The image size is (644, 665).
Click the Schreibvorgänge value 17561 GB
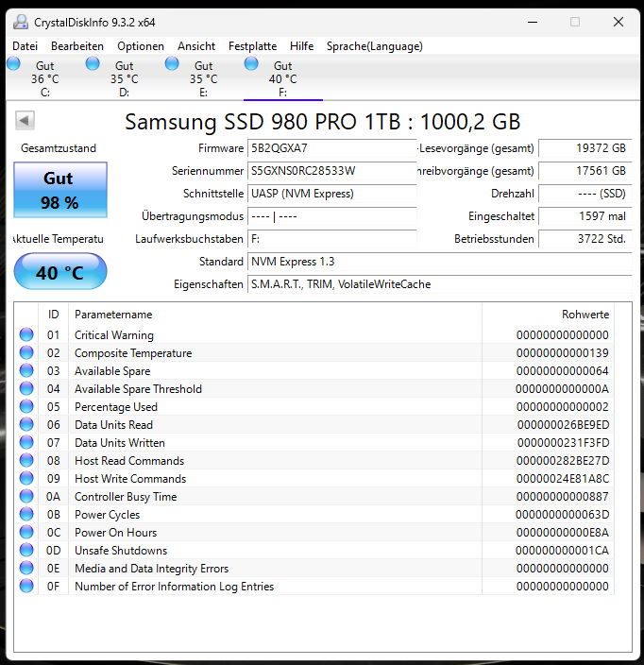585,170
